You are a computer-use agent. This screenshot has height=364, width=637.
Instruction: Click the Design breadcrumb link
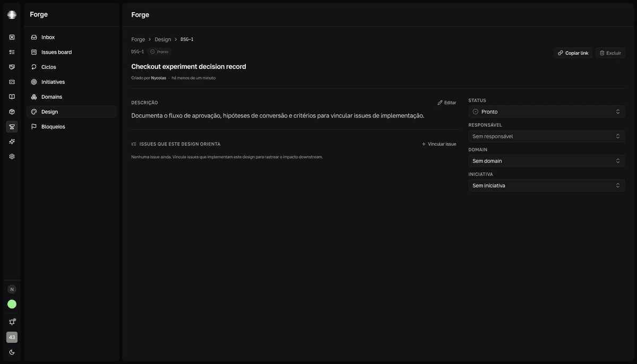click(x=163, y=39)
